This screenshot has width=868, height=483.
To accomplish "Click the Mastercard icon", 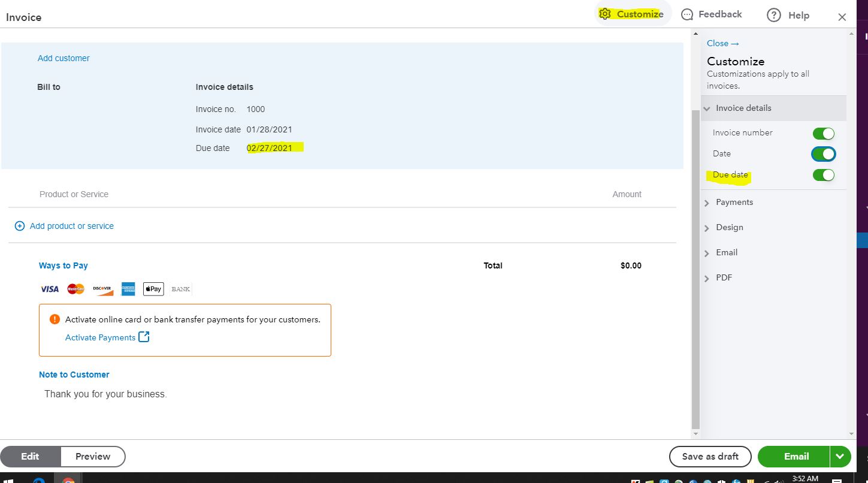I will 76,289.
